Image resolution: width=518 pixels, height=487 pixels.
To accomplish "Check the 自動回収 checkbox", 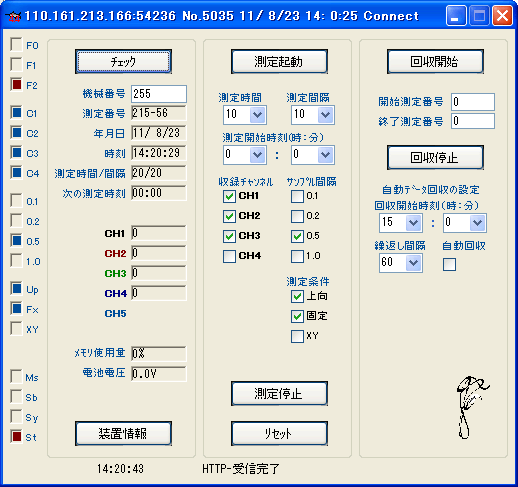I will (x=449, y=265).
